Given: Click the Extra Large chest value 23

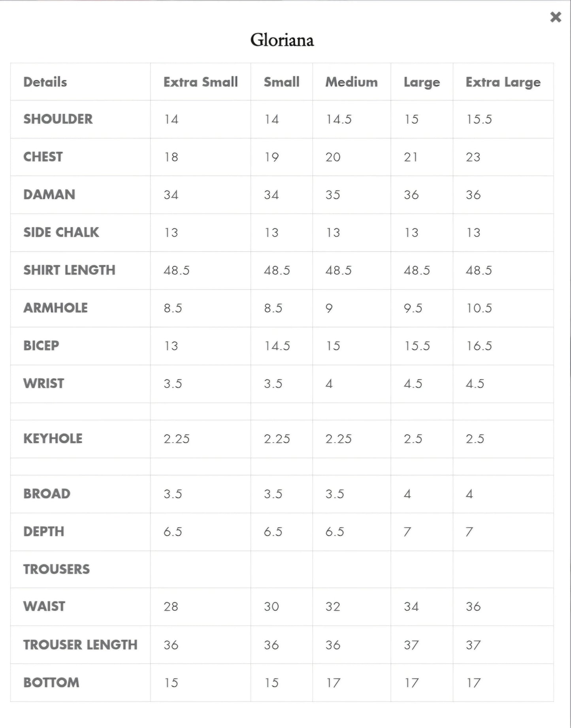Looking at the screenshot, I should tap(473, 157).
